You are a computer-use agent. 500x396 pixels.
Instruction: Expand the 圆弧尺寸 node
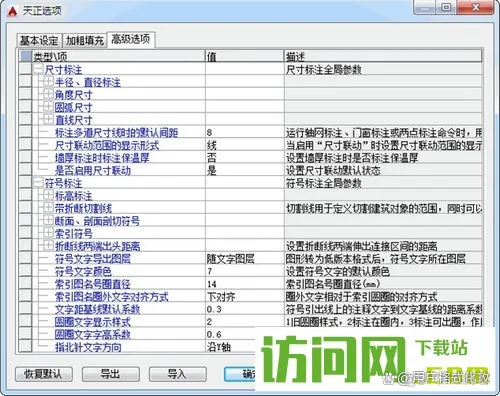tap(49, 107)
